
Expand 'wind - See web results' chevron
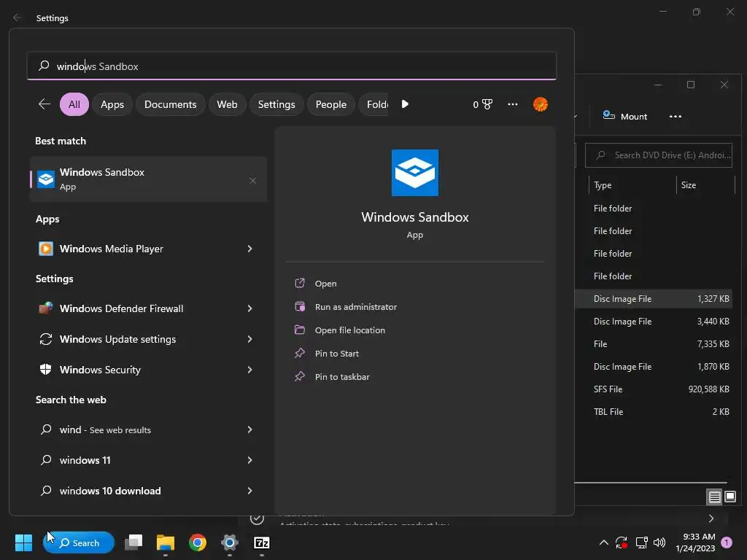coord(249,429)
